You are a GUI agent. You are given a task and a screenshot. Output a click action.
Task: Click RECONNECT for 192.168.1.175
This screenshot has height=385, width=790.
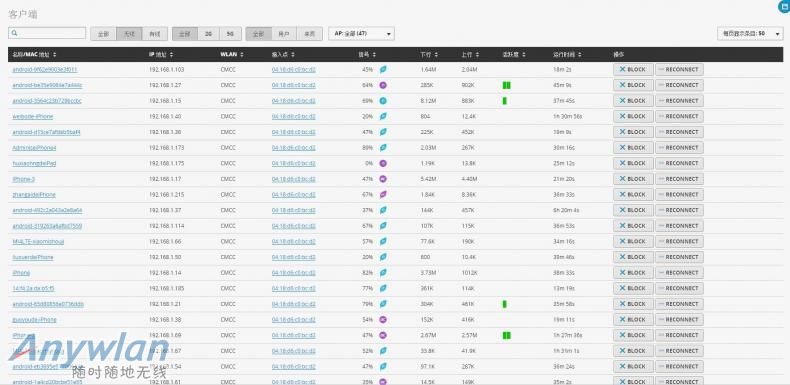click(x=679, y=163)
